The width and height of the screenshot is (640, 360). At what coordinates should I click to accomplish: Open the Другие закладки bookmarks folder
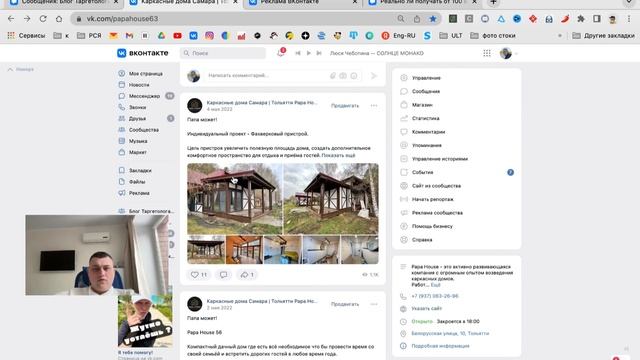click(x=604, y=36)
